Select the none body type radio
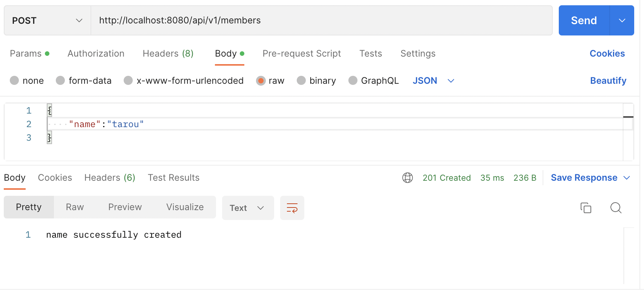Viewport: 644px width, 292px height. pos(14,80)
